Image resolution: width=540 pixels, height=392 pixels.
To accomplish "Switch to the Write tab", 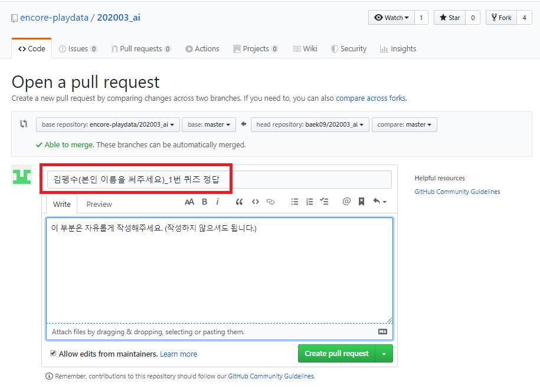I will click(61, 204).
